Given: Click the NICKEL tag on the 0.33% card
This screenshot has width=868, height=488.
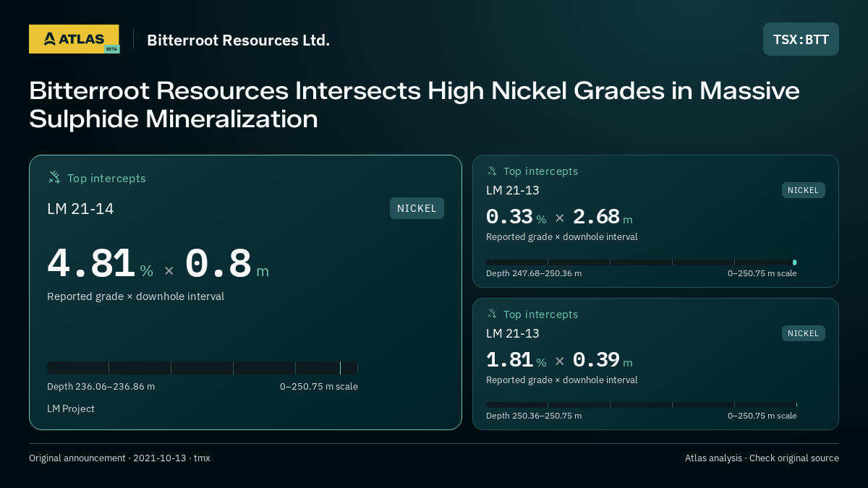Looking at the screenshot, I should (803, 190).
